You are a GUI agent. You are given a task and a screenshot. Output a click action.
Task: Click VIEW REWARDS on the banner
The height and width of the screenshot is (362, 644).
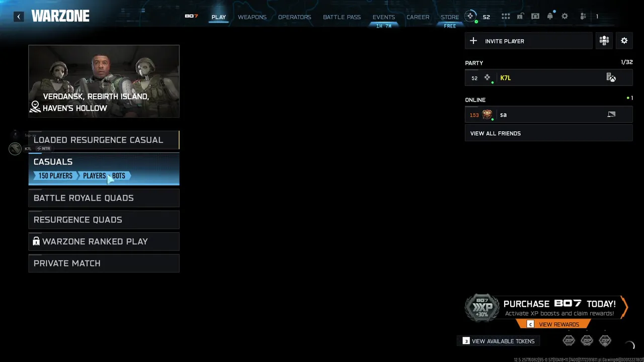point(553,324)
